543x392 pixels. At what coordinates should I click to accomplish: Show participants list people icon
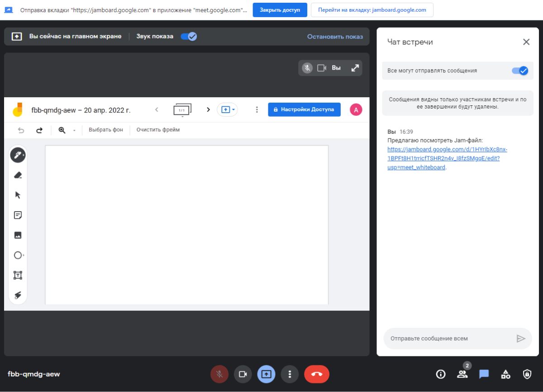tap(462, 374)
